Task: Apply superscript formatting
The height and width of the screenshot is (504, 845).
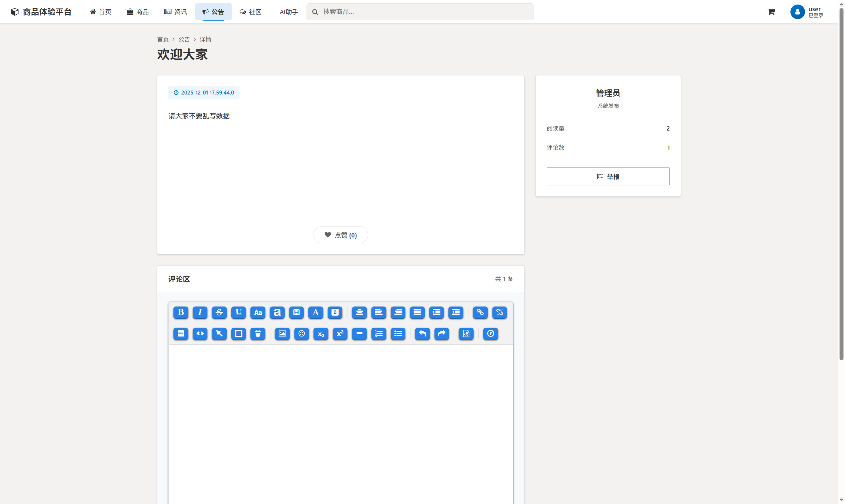Action: [x=340, y=334]
